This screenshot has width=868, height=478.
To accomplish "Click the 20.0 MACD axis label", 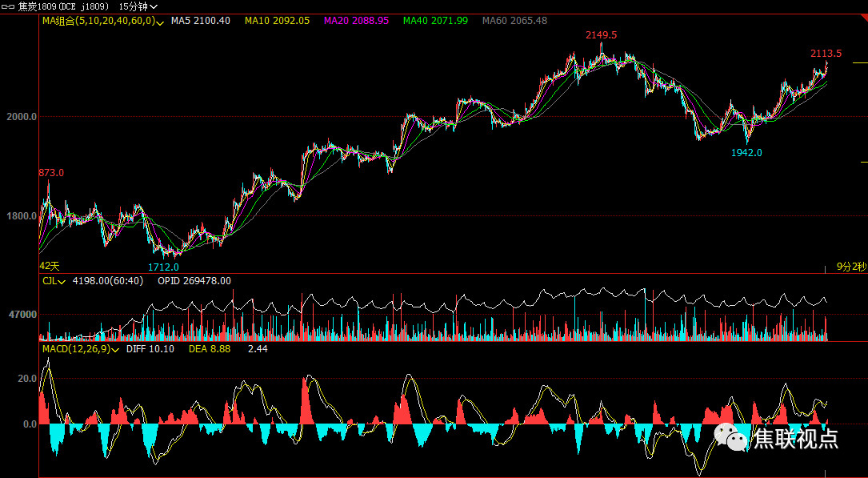I will click(28, 378).
